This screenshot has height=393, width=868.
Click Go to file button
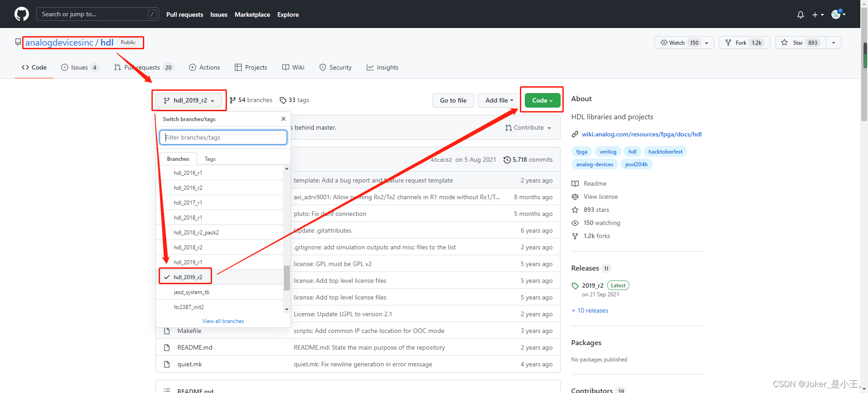(x=453, y=100)
